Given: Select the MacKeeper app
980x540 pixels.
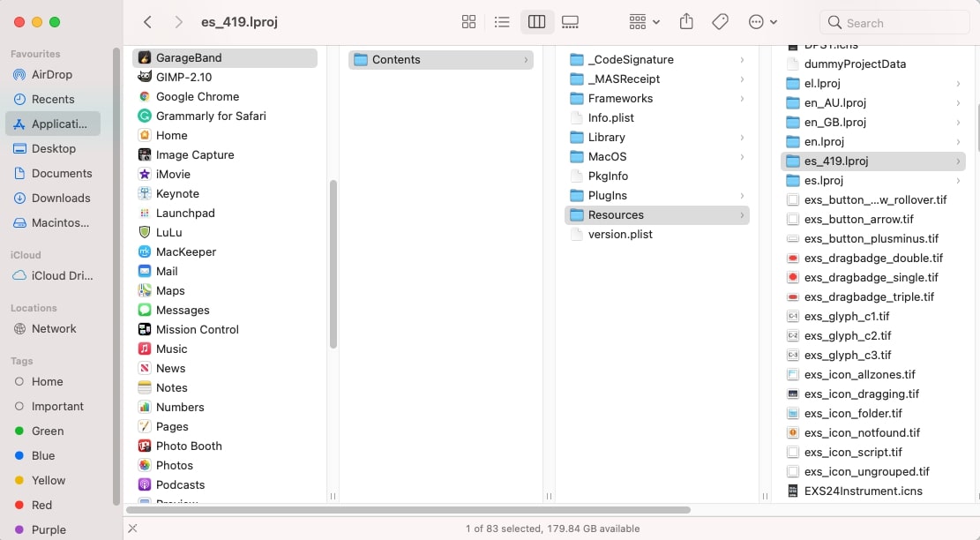Looking at the screenshot, I should pyautogui.click(x=225, y=251).
